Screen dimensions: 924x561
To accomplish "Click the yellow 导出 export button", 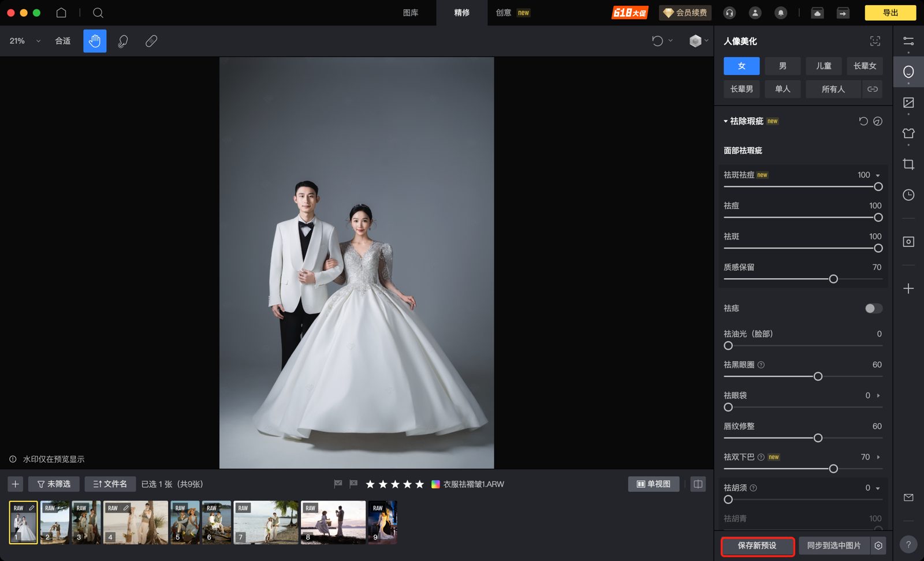I will point(890,13).
